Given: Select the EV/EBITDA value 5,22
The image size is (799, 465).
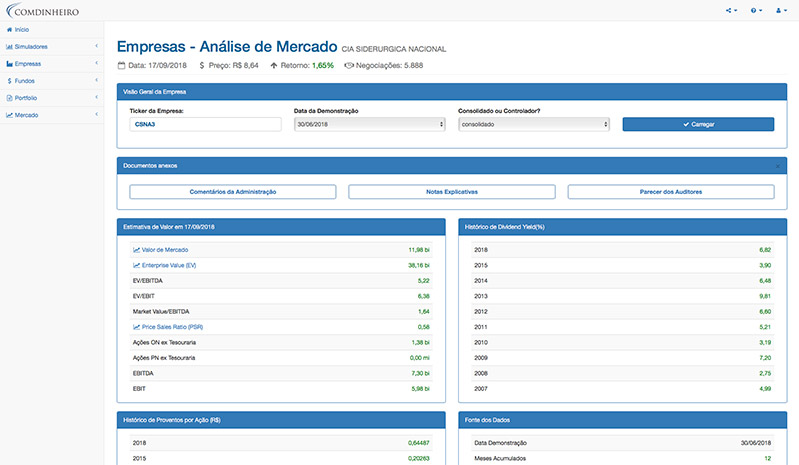Looking at the screenshot, I should 423,281.
